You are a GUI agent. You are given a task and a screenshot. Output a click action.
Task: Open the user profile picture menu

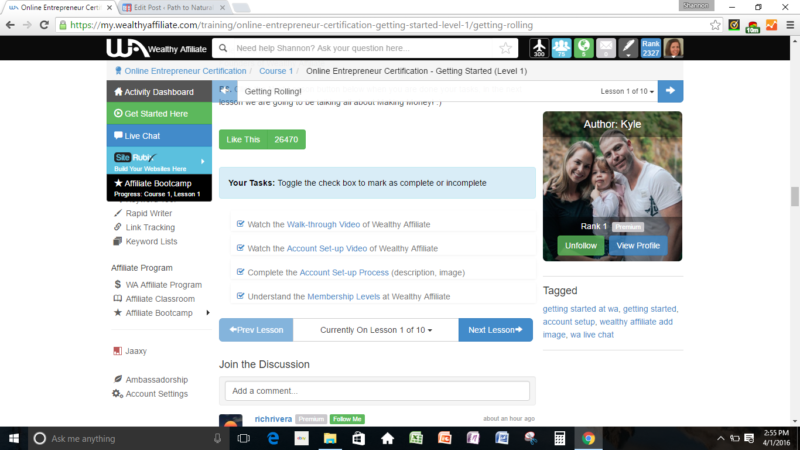(673, 48)
